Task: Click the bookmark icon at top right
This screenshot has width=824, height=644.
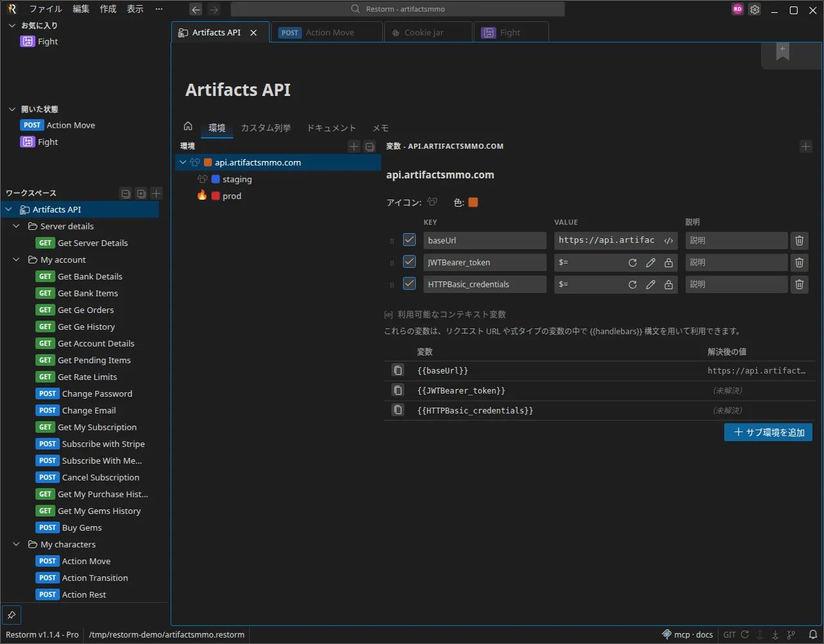Action: tap(783, 53)
